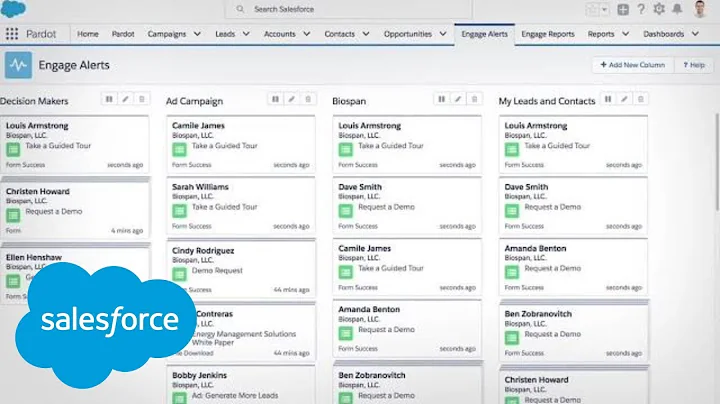This screenshot has width=720, height=404.
Task: Open Amanda Benton in My Leads and Contacts
Action: pyautogui.click(x=535, y=248)
